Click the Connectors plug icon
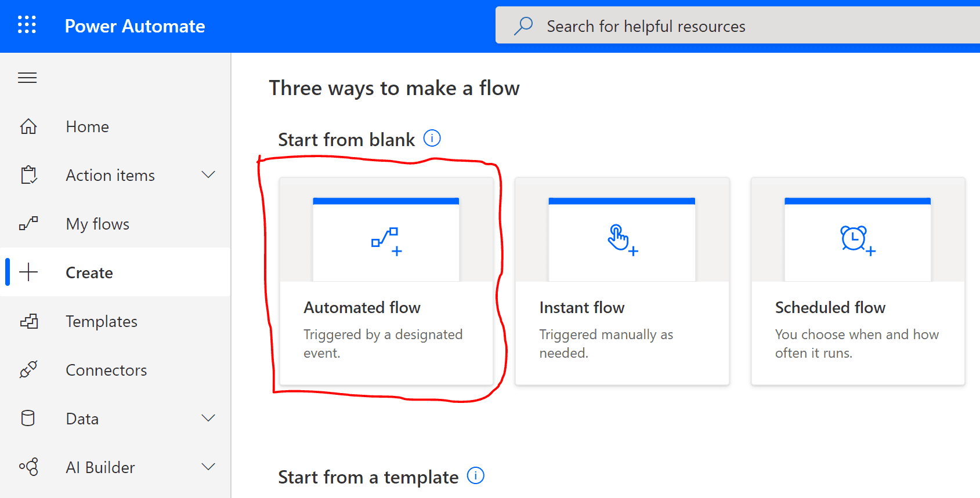 [x=28, y=369]
